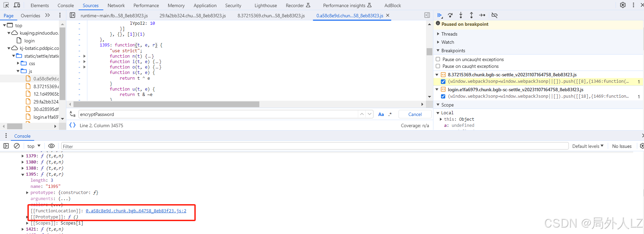Click the source editor vertical scrollbar thumb
Screen dimensions: 644x234
(429, 52)
